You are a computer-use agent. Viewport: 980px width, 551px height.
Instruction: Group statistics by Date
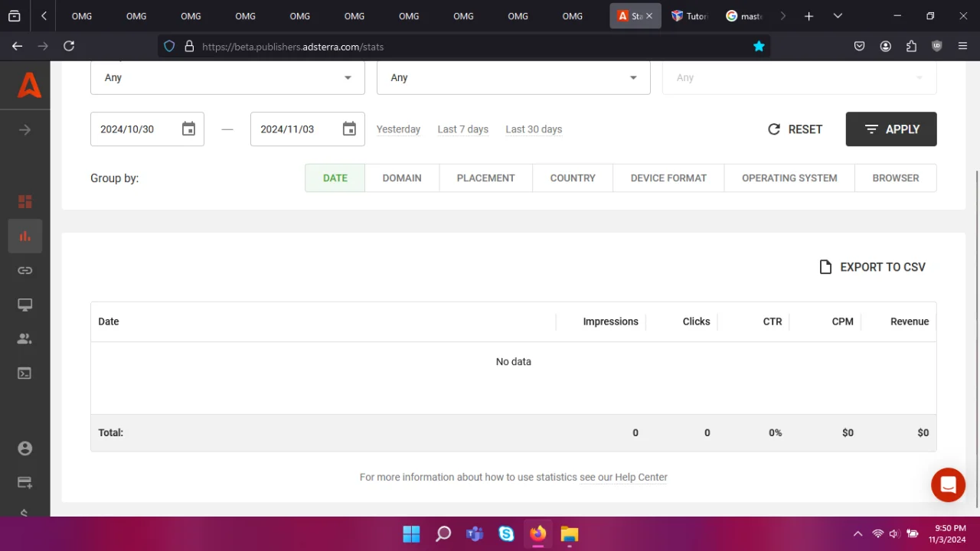[335, 178]
